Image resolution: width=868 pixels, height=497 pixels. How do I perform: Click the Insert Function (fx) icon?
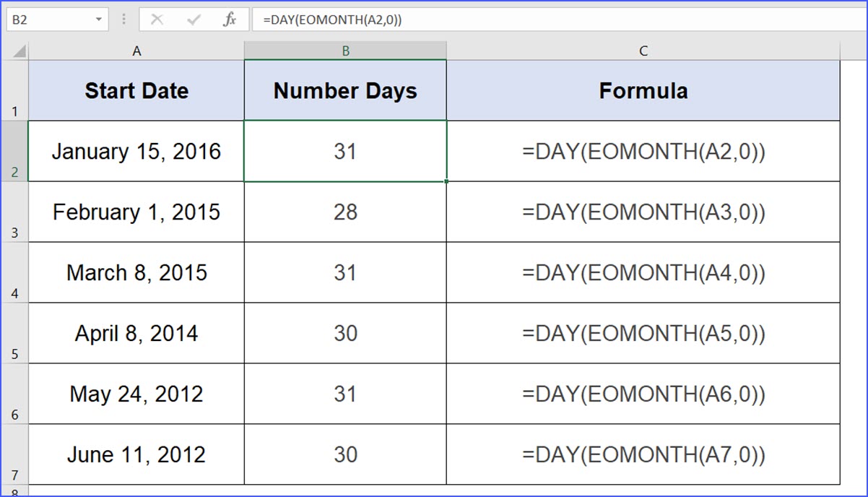(x=229, y=20)
